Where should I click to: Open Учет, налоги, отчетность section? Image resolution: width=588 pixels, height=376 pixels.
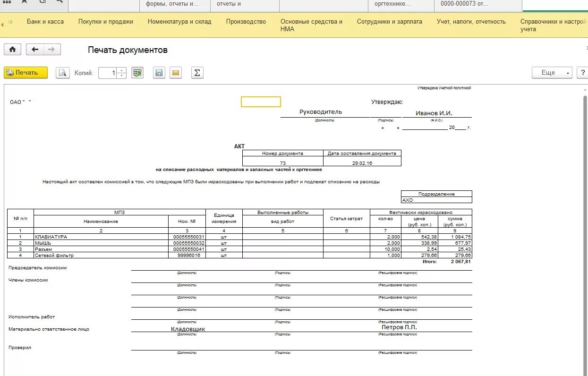(471, 22)
